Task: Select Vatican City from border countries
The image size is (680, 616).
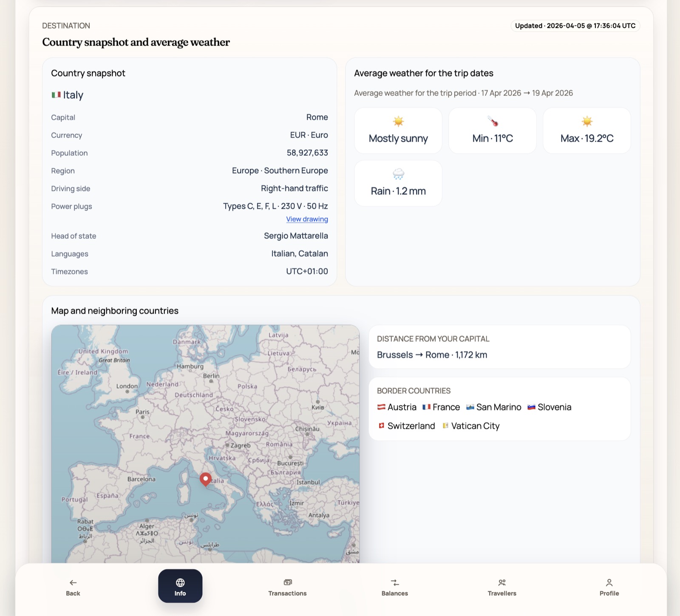Action: (475, 426)
